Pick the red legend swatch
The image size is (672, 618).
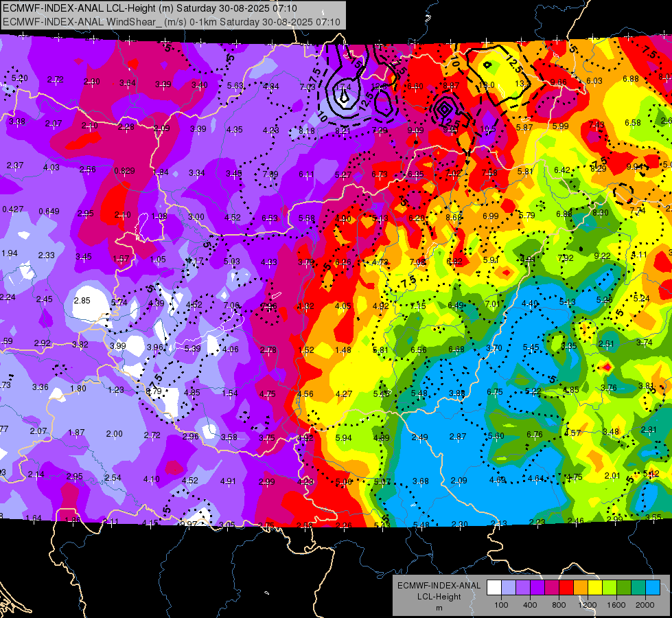point(566,588)
